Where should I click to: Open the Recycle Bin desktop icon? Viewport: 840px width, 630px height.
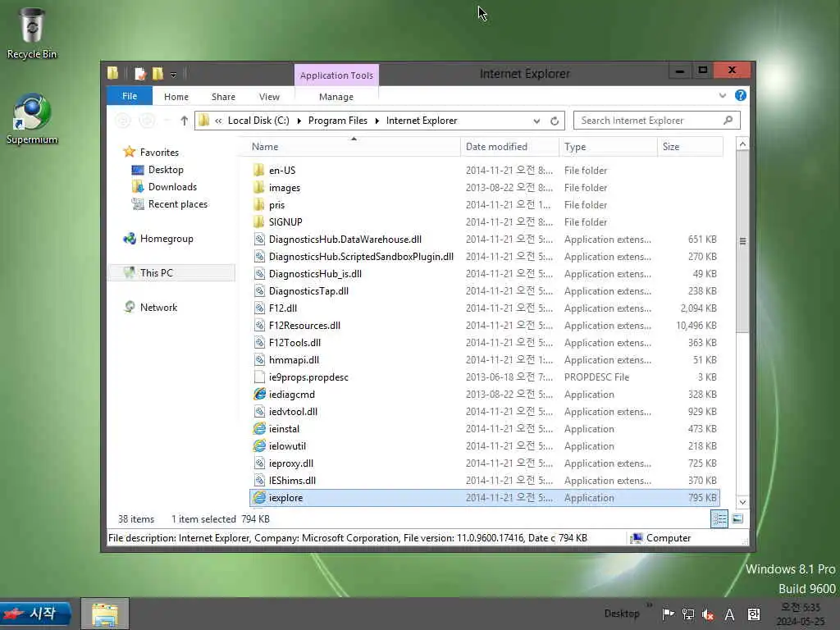coord(32,33)
